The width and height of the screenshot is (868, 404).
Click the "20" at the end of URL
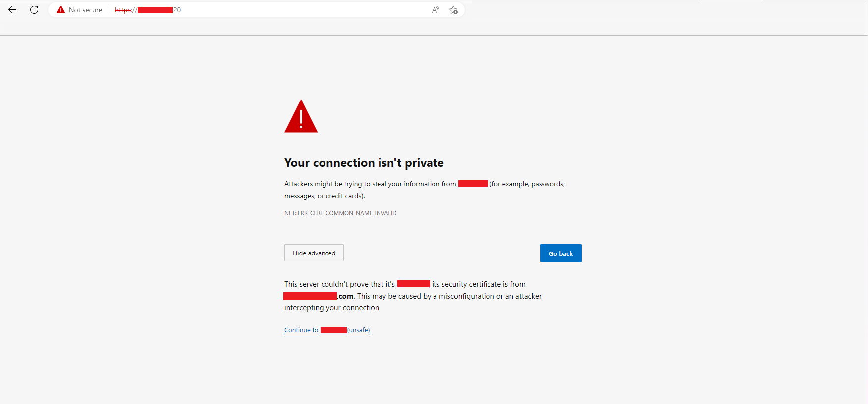click(177, 10)
